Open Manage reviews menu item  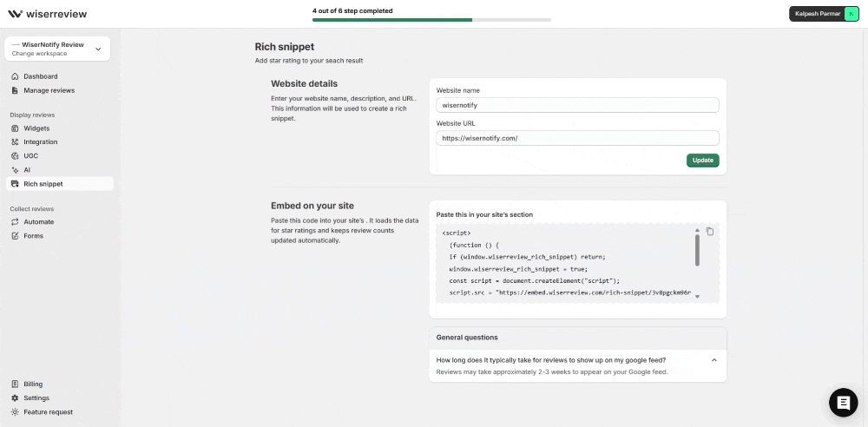click(49, 90)
